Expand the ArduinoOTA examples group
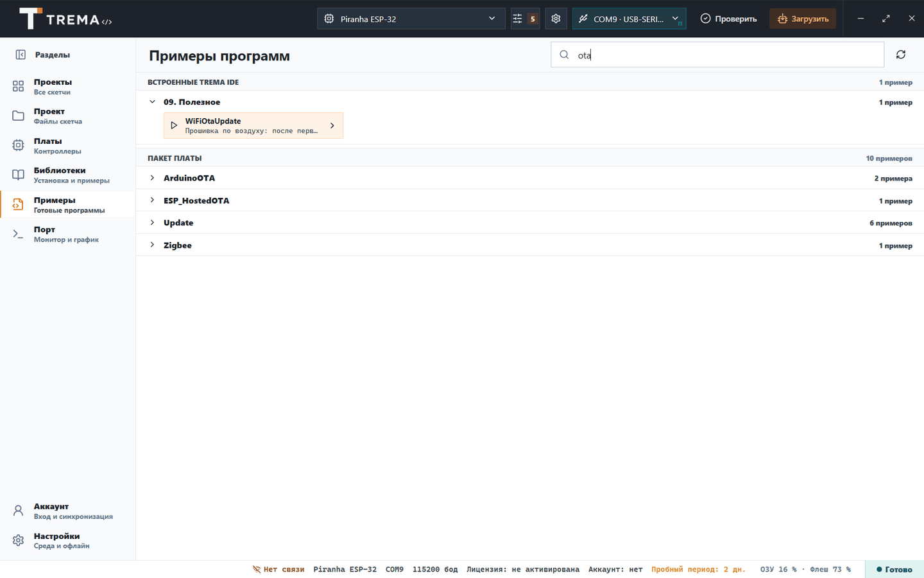This screenshot has width=924, height=578. 152,178
